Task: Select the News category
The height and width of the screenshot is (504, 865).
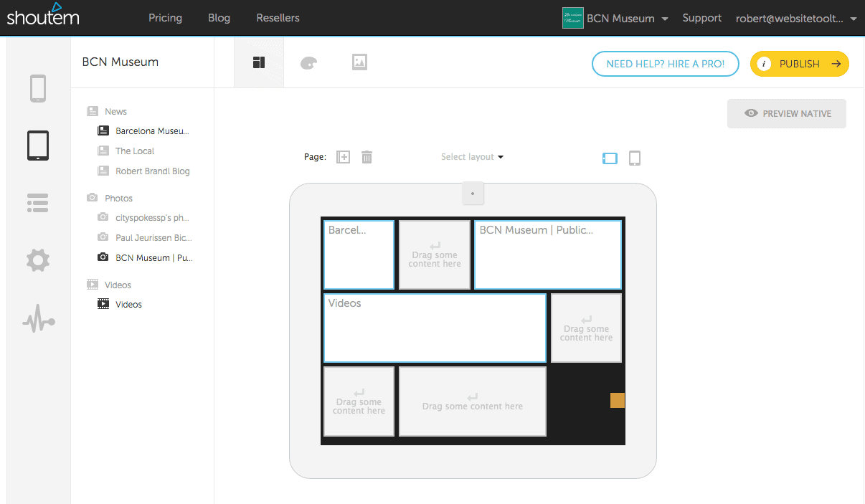Action: click(x=107, y=112)
